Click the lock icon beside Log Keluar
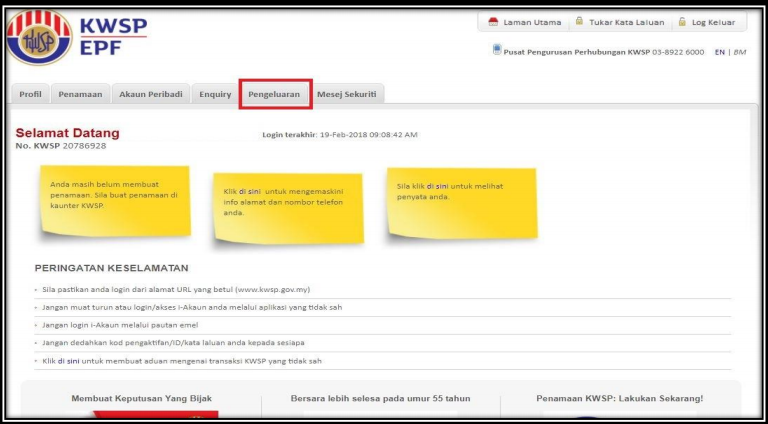The height and width of the screenshot is (424, 768). pyautogui.click(x=682, y=22)
